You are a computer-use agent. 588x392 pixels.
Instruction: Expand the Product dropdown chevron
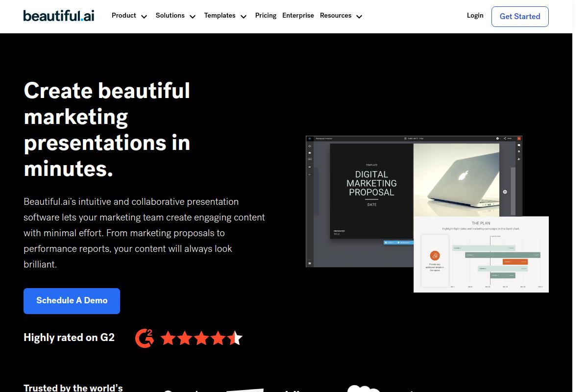[x=144, y=17]
